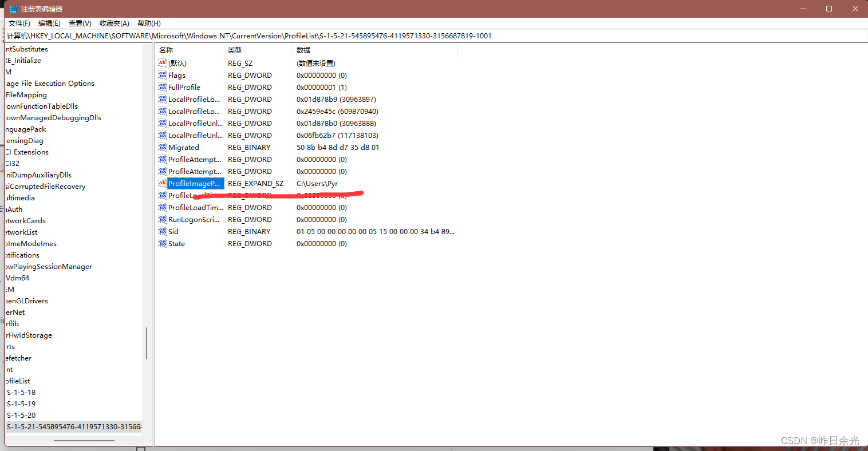868x451 pixels.
Task: Select the S-1-5-19 key in tree
Action: tap(21, 404)
